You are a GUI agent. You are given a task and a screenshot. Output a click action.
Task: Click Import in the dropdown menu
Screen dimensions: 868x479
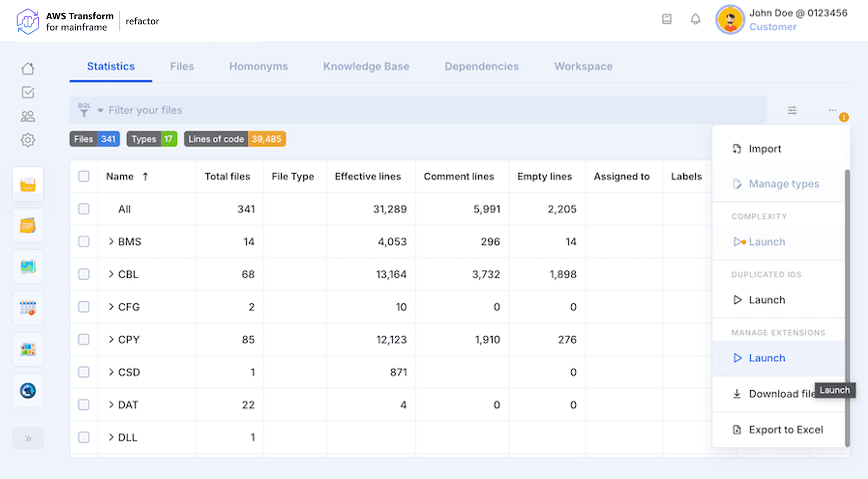pos(765,149)
